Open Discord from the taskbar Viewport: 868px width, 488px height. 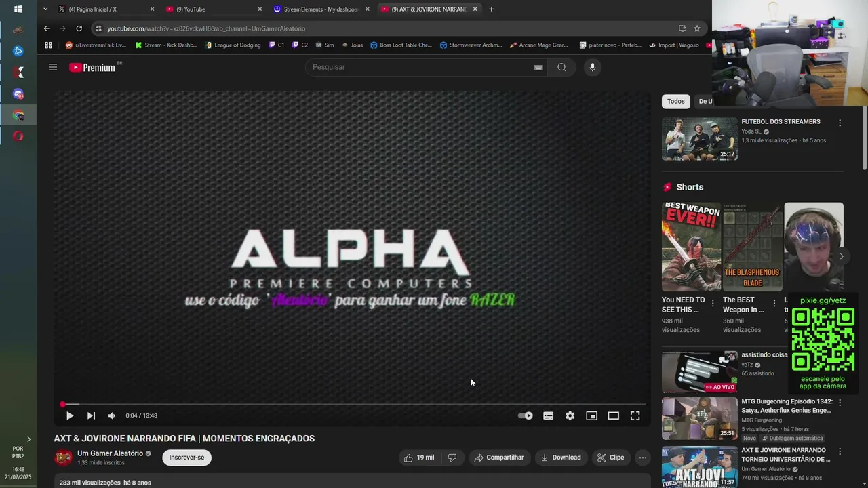pos(18,94)
